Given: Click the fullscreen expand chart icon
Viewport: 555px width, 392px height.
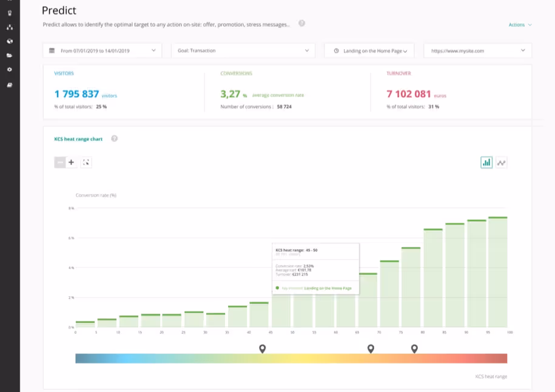Looking at the screenshot, I should pos(86,162).
